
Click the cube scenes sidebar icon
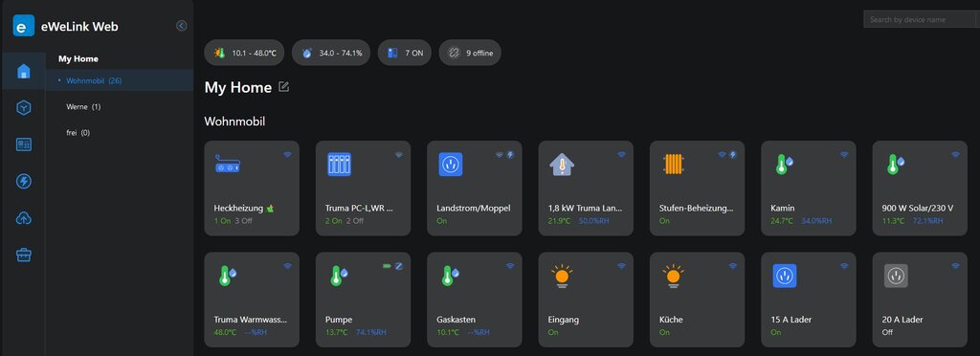(23, 108)
